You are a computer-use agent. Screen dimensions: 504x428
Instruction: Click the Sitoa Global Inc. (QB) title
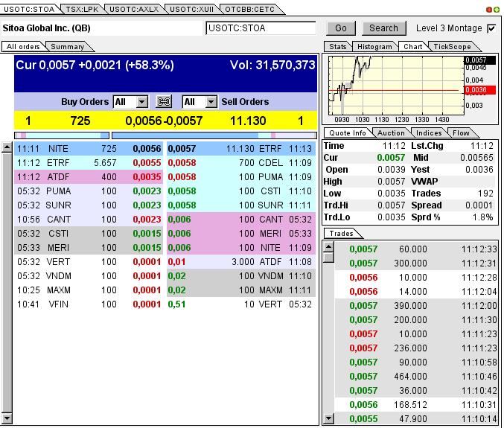click(47, 28)
